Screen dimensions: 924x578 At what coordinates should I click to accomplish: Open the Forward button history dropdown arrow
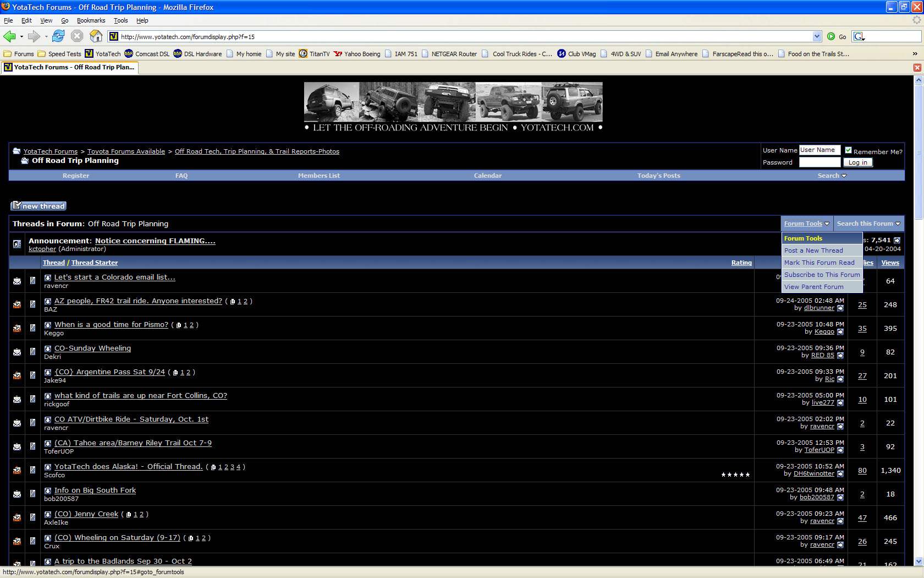[x=46, y=37]
